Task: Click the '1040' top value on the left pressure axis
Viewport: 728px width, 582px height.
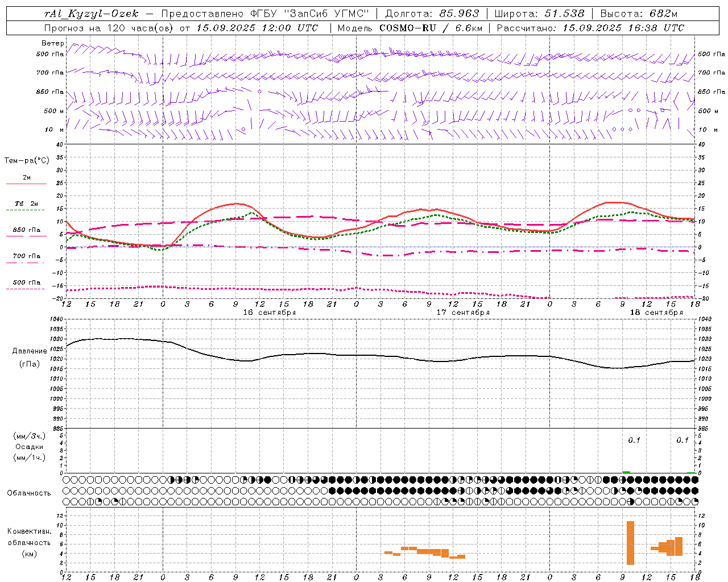Action: [x=56, y=319]
